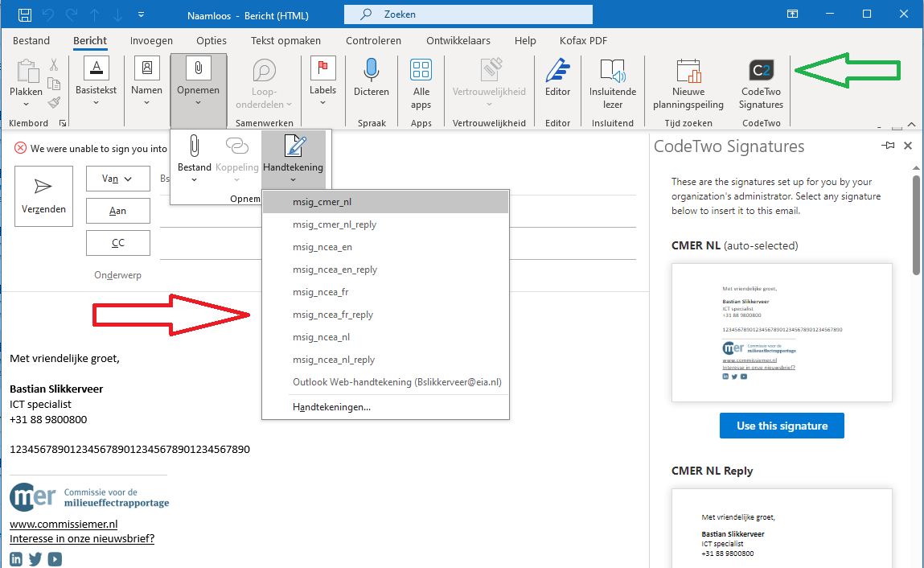
Task: Select the Outlook Web-handtekening entry
Action: click(x=385, y=381)
